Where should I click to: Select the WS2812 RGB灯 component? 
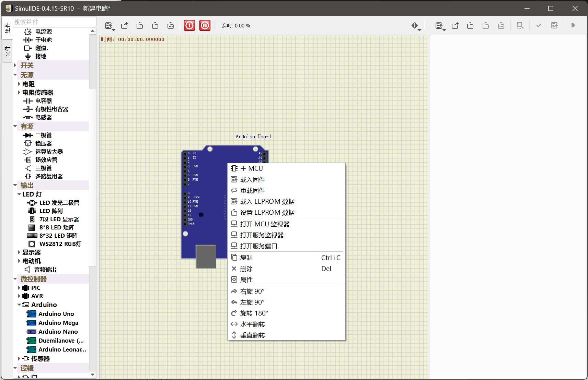coord(60,244)
